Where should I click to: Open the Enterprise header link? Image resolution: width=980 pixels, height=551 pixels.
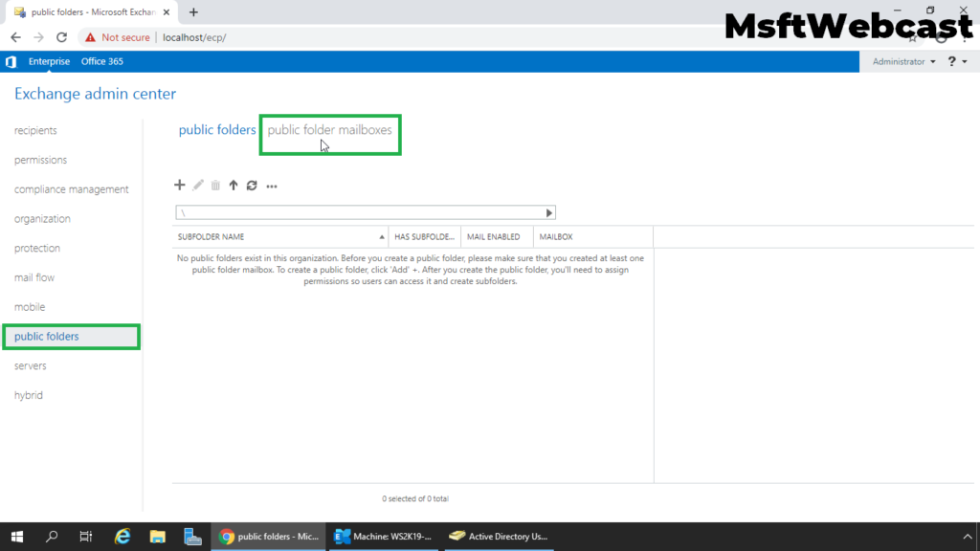[x=50, y=61]
